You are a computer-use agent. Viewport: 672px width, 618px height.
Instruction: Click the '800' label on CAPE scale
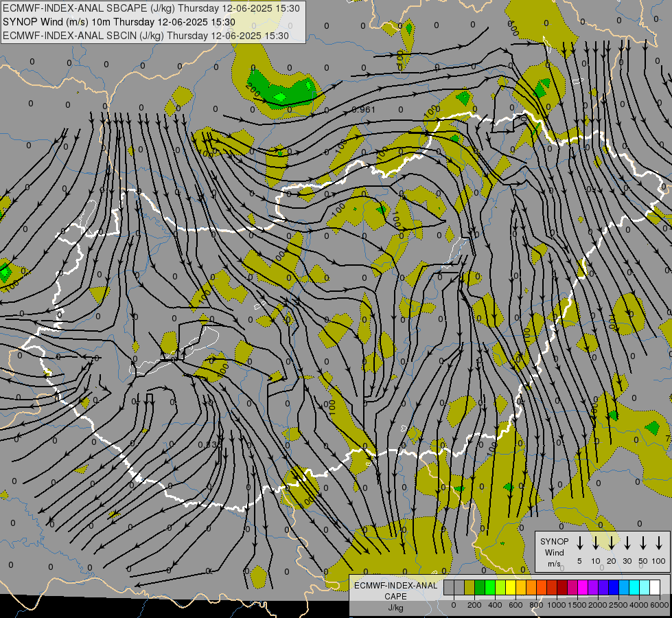(536, 605)
